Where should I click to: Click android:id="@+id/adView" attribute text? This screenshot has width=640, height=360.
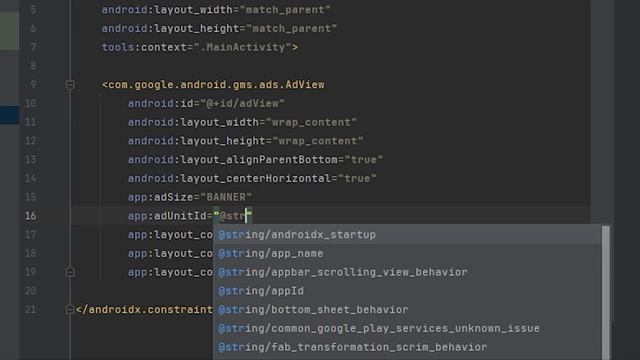pyautogui.click(x=206, y=103)
